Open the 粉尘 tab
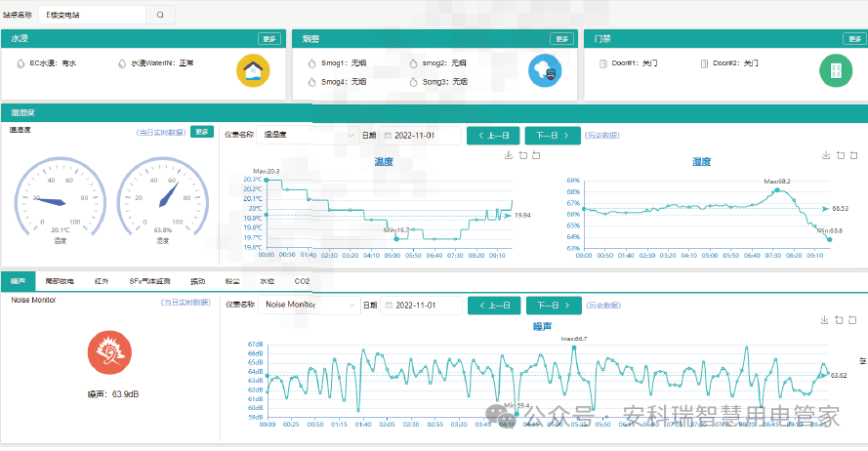The height and width of the screenshot is (451, 868). 232,281
